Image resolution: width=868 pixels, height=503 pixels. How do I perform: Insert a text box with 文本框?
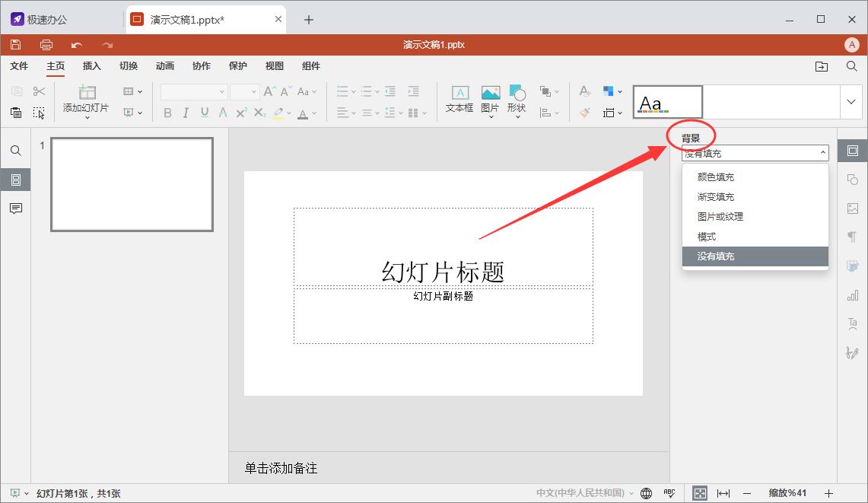point(459,99)
